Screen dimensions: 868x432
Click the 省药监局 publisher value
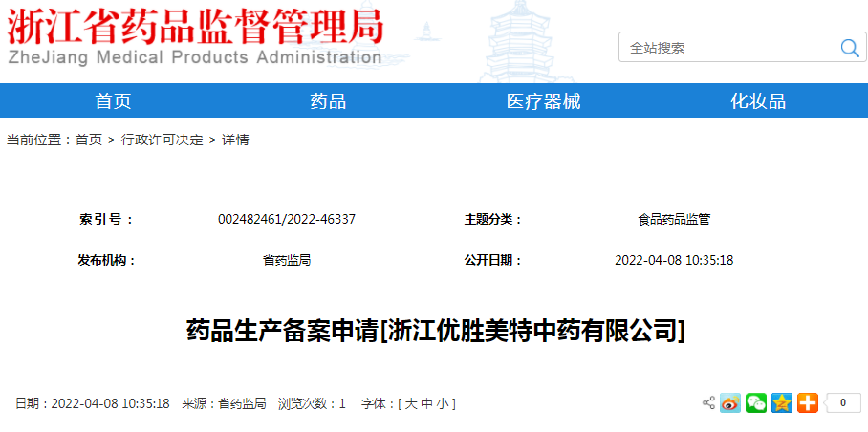(x=287, y=260)
